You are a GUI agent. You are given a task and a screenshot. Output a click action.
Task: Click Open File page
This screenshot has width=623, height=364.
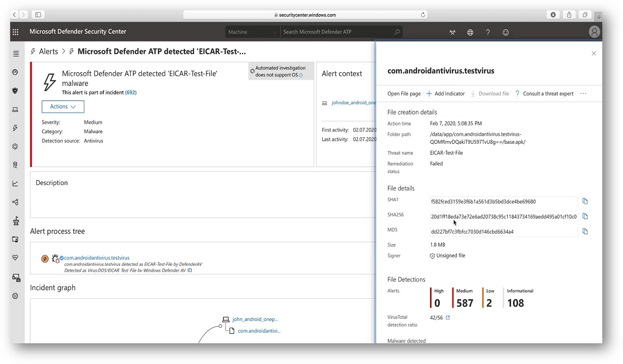pos(404,93)
